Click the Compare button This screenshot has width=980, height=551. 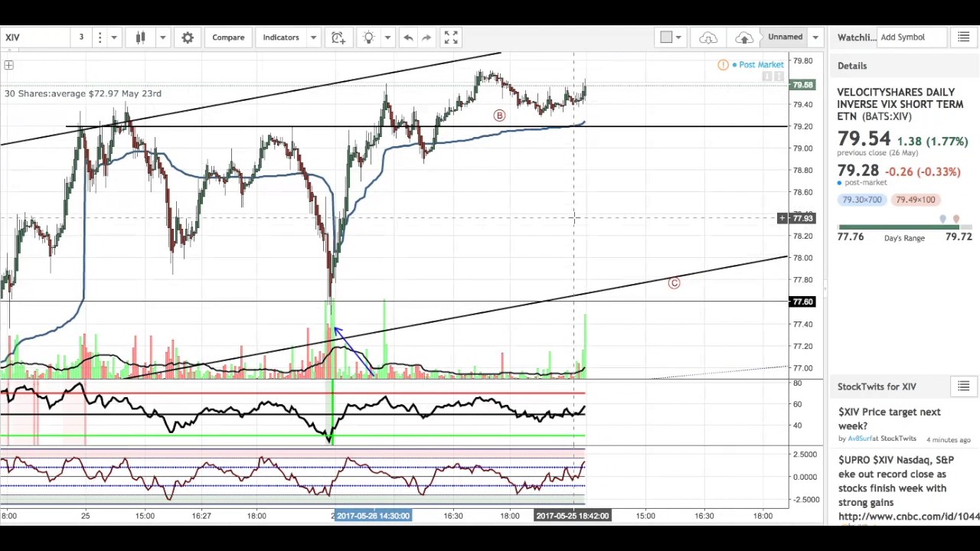point(228,37)
